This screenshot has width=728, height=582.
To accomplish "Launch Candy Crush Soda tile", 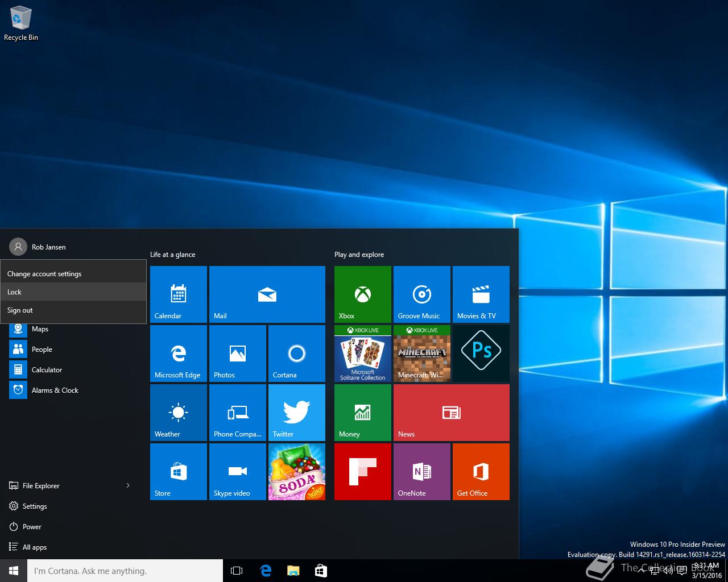I will coord(297,472).
